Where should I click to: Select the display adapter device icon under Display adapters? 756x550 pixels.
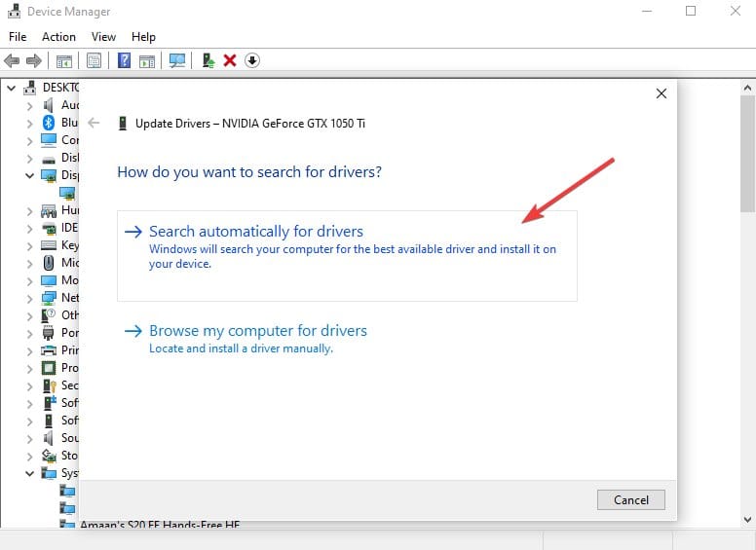pyautogui.click(x=67, y=193)
